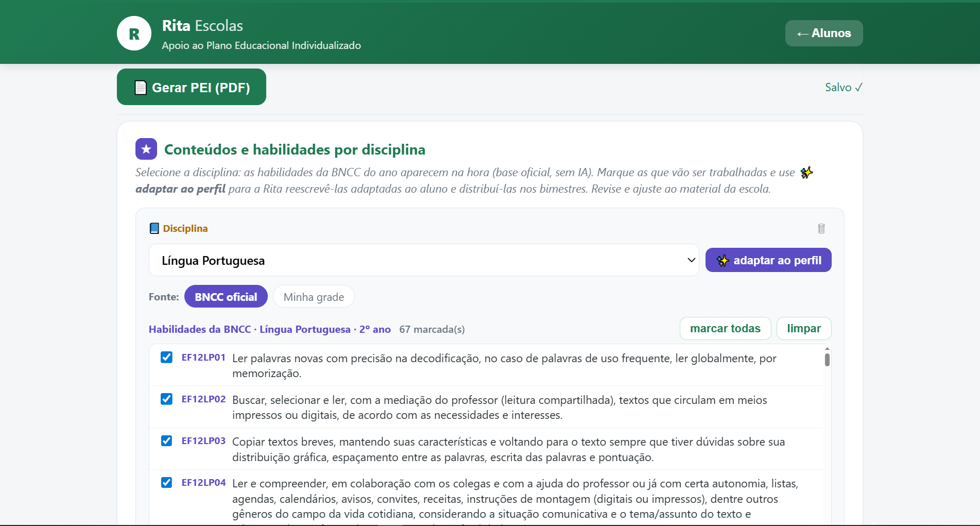This screenshot has width=980, height=526.
Task: Generate the PEI PDF document
Action: tap(192, 87)
